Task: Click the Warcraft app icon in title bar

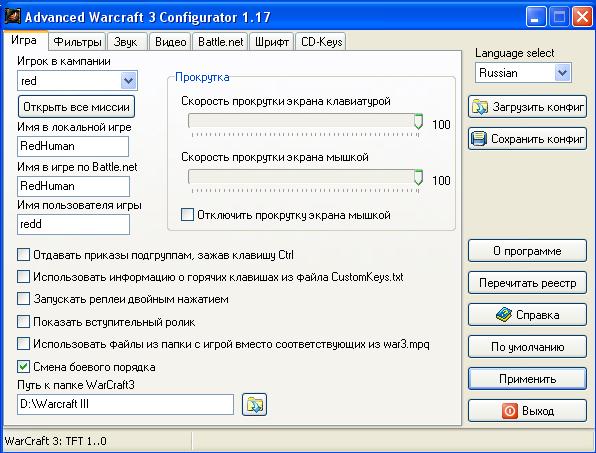Action: click(x=12, y=16)
